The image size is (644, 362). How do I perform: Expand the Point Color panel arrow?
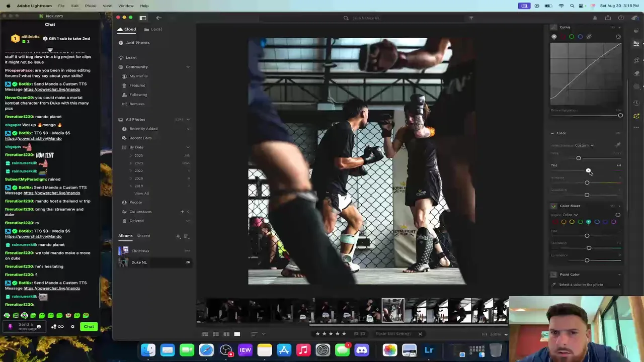[619, 275]
